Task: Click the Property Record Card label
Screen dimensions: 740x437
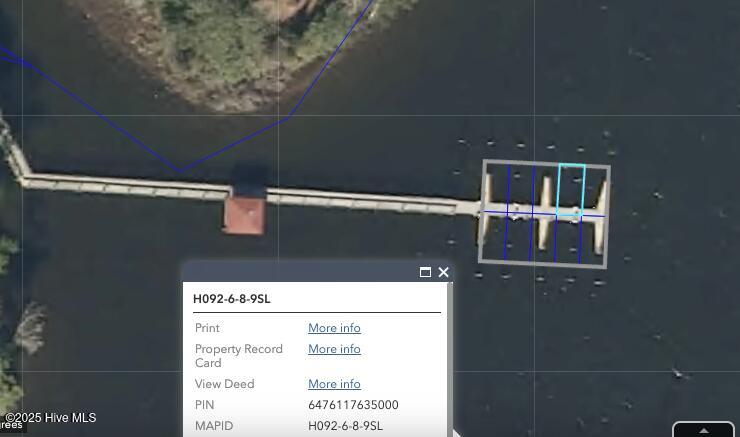Action: 238,355
